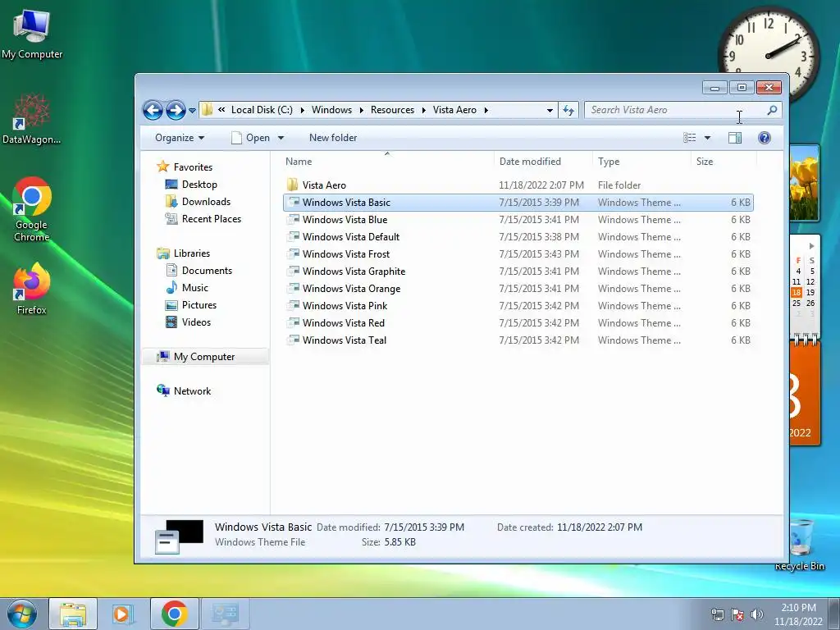Expand the Open button dropdown arrow
Viewport: 840px width, 630px height.
[281, 138]
